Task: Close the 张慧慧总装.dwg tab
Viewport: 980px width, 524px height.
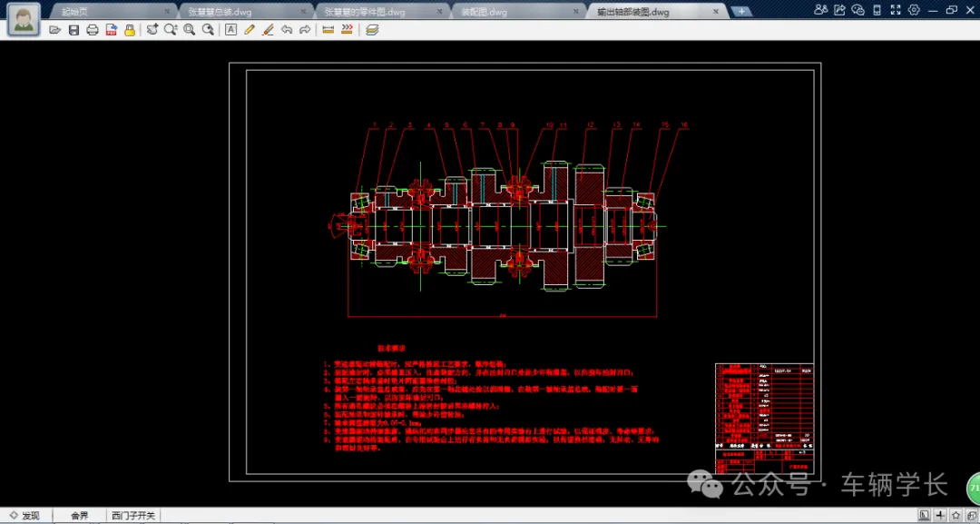Action: [x=303, y=11]
